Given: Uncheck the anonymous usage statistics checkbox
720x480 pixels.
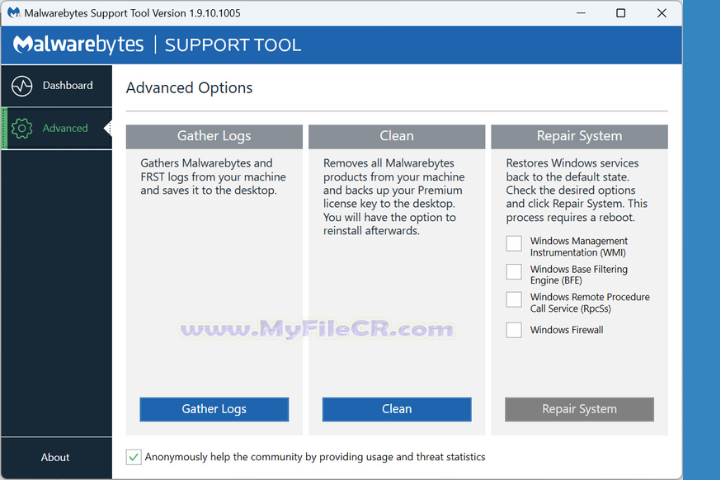Looking at the screenshot, I should pos(134,457).
